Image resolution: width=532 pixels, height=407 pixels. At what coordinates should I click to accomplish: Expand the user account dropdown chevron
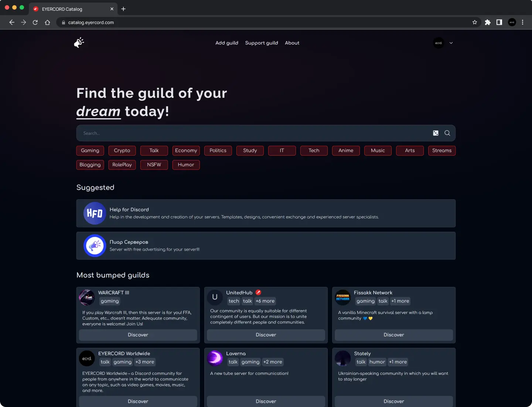coord(451,43)
